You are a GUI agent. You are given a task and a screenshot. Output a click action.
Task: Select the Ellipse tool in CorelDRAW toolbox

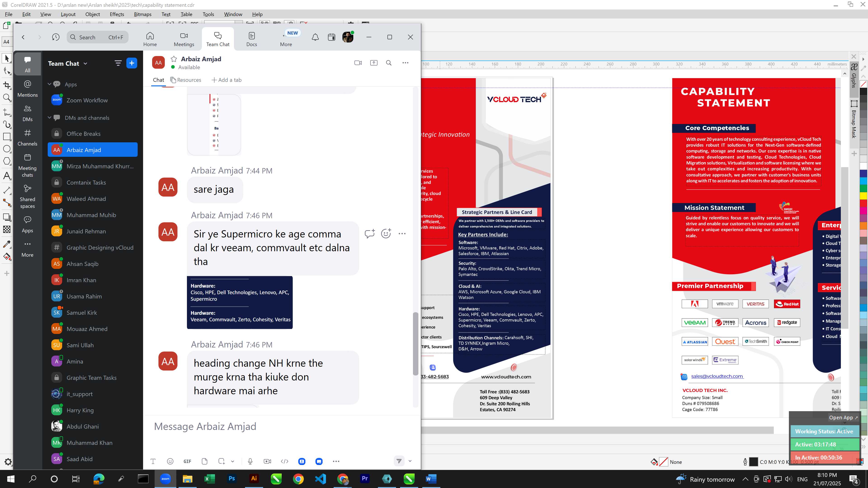coord(6,149)
